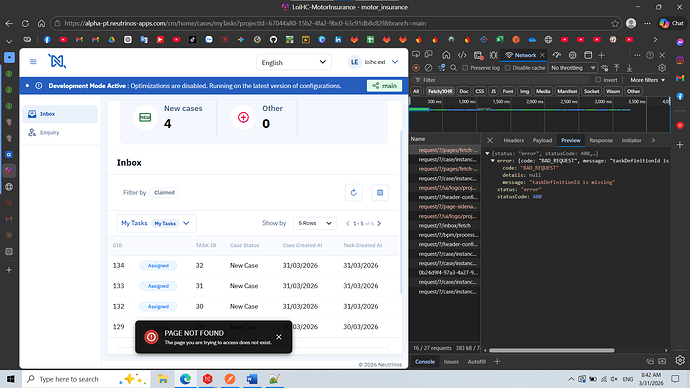The image size is (690, 388).
Task: Open the My Tasks view dropdown
Action: (156, 223)
